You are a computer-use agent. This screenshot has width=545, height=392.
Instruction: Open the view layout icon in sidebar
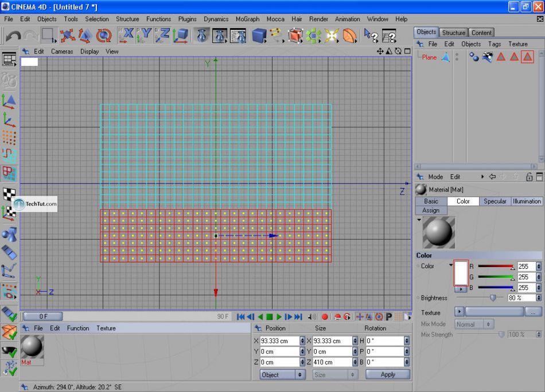pyautogui.click(x=9, y=60)
